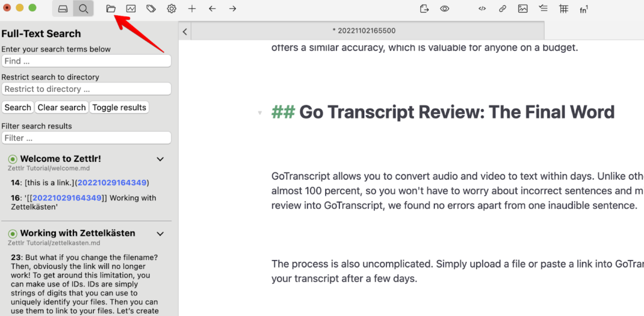The width and height of the screenshot is (644, 316).
Task: Create a new file with the plus icon
Action: click(x=192, y=9)
